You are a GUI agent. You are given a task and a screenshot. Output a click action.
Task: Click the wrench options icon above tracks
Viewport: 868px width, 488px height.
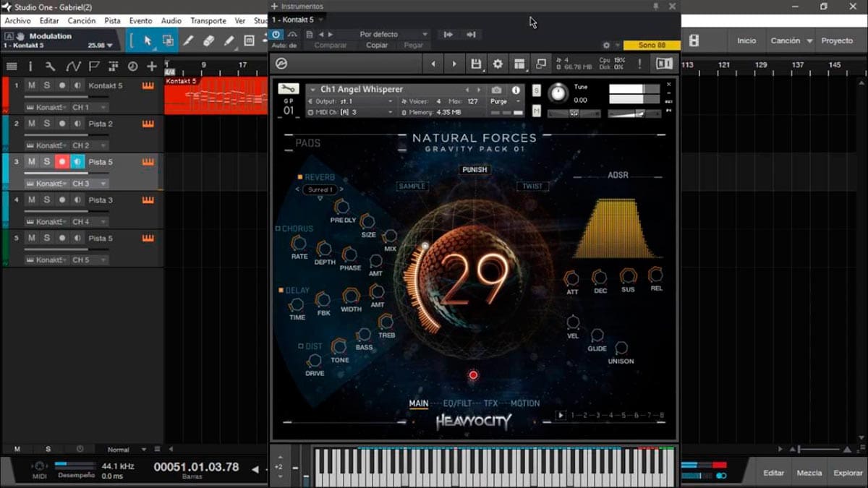coord(50,67)
